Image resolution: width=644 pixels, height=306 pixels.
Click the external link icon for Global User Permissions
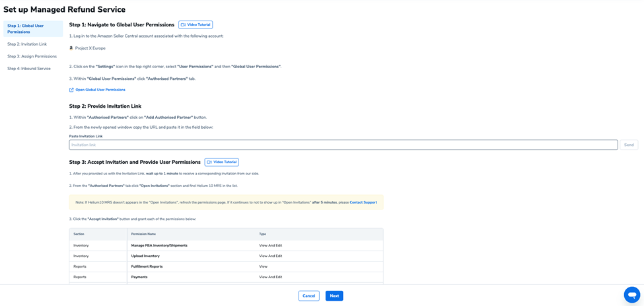pos(71,90)
